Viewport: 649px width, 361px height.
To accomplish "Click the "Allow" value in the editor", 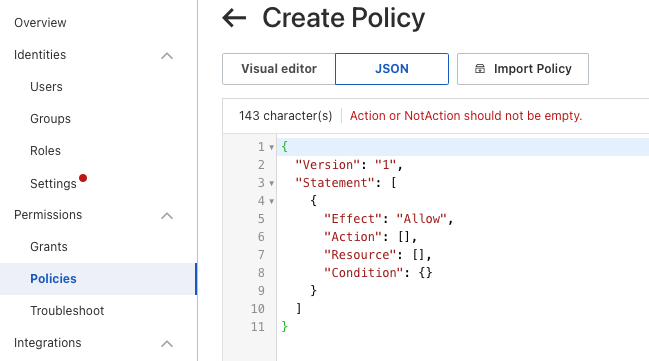I will (421, 219).
